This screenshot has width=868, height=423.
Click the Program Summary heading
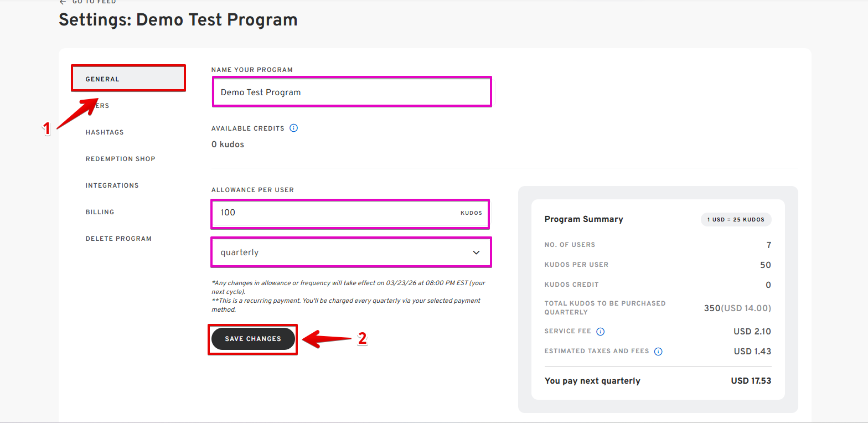point(583,219)
